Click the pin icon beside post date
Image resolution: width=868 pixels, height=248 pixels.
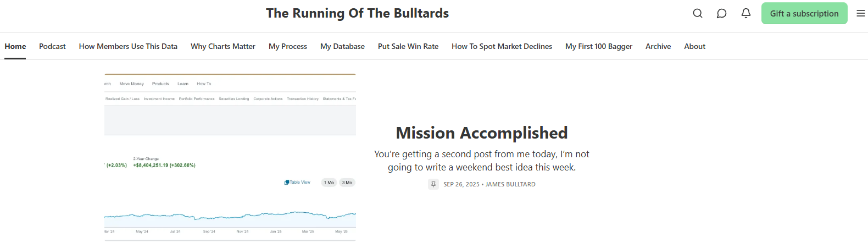(x=433, y=184)
